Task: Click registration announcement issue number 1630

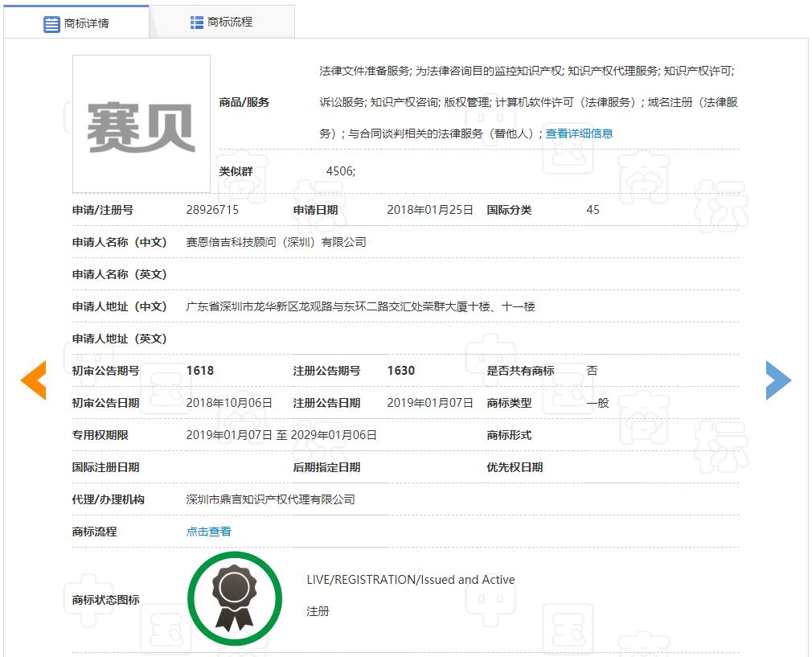Action: 401,371
